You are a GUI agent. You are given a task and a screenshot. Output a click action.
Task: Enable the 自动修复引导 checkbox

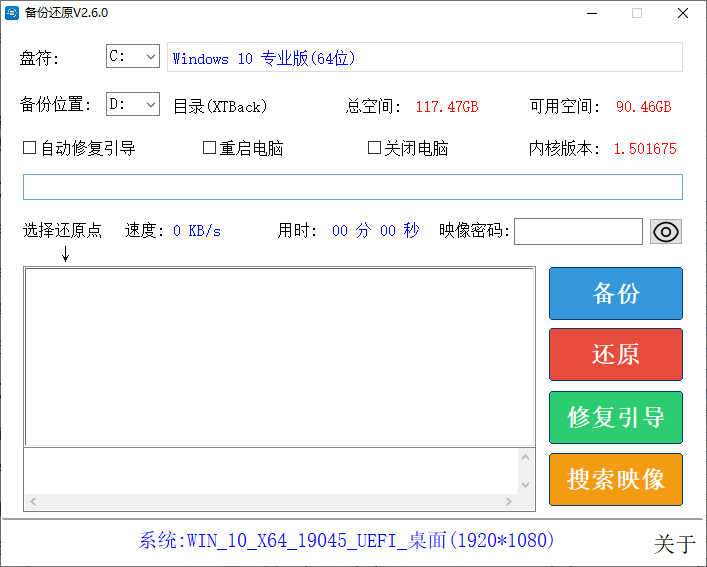pyautogui.click(x=30, y=148)
